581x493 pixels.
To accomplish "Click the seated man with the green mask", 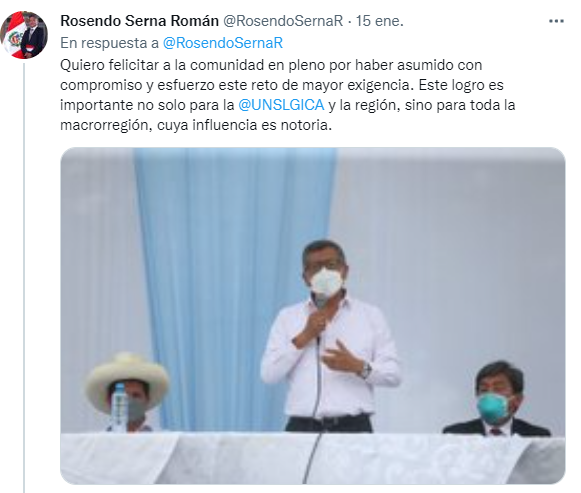I will 497,398.
